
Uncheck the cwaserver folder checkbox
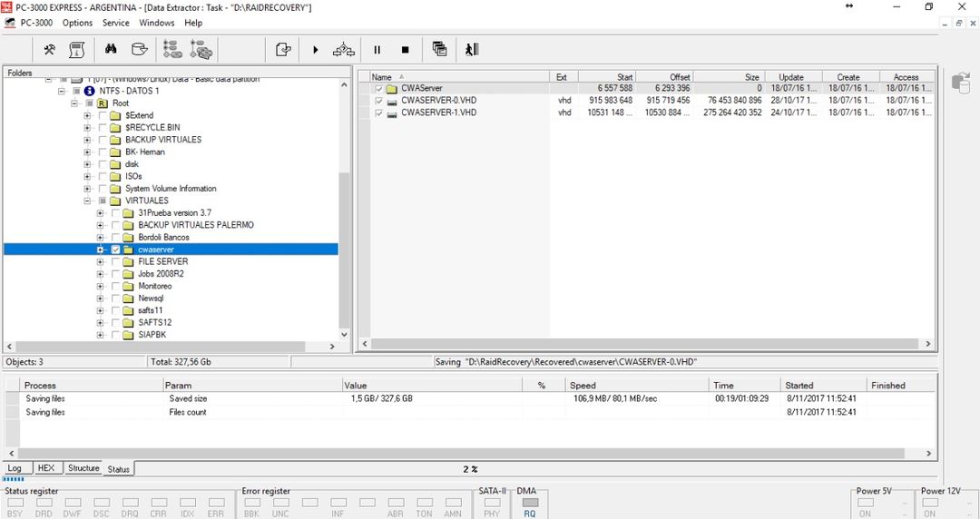tap(115, 250)
